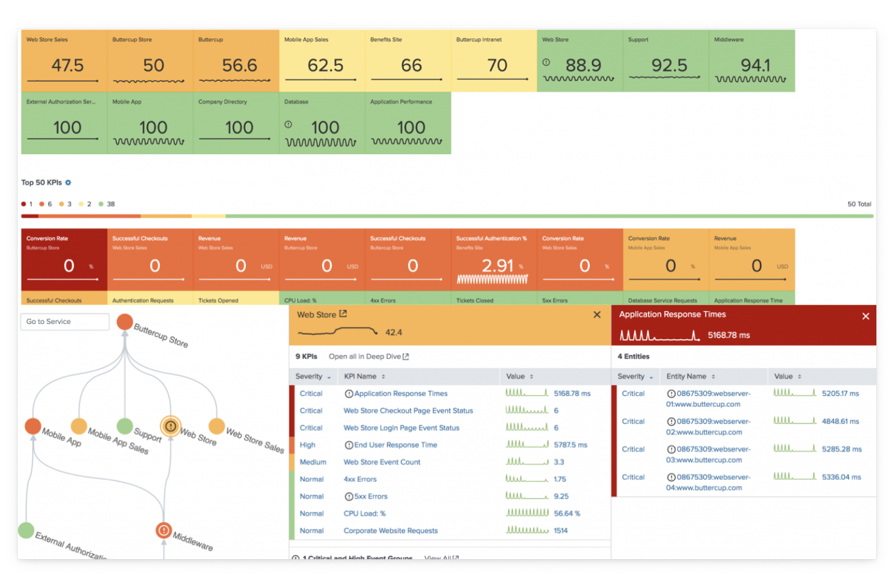Viewport: 894px width, 588px height.
Task: Toggle the green severity dot showing 38
Action: coord(101,203)
